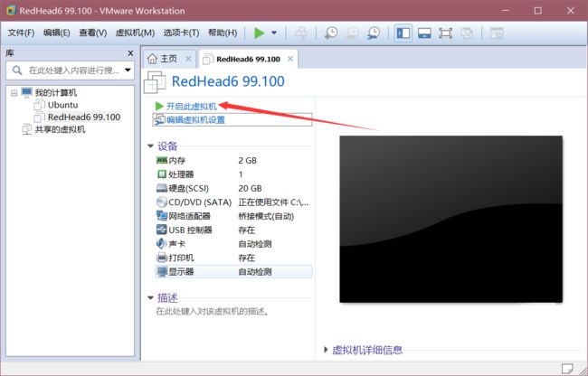
Task: Take a snapshot using the clock icon
Action: tap(331, 33)
